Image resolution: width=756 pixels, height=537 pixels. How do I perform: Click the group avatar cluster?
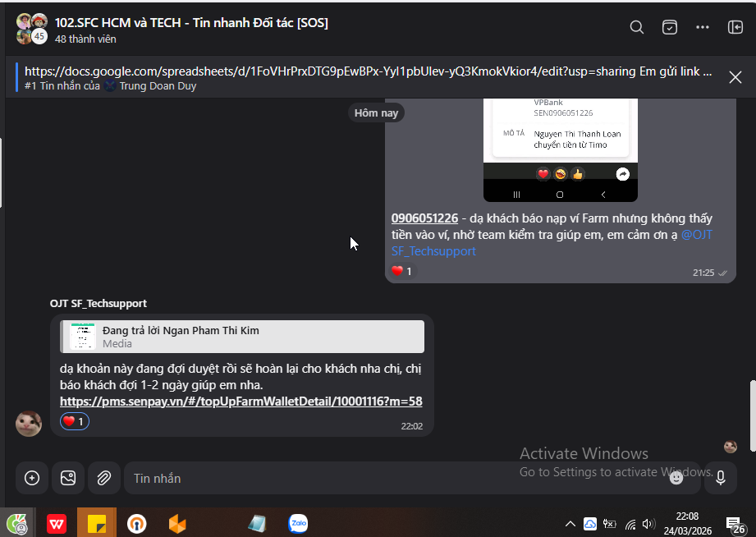point(32,29)
